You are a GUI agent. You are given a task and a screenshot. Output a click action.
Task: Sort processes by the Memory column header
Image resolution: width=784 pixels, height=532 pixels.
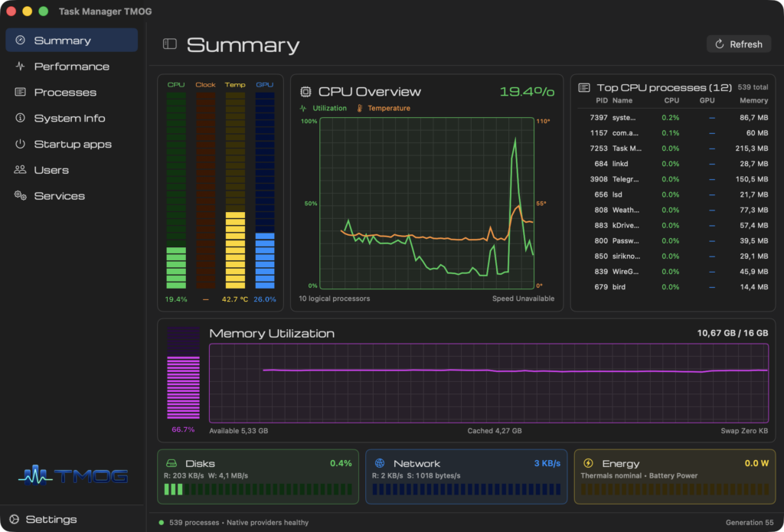(x=753, y=100)
